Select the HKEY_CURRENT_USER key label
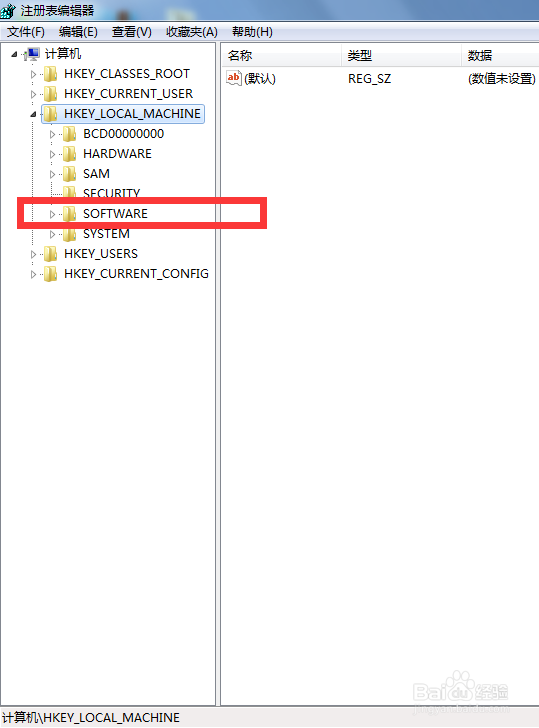The height and width of the screenshot is (728, 539). coord(128,94)
